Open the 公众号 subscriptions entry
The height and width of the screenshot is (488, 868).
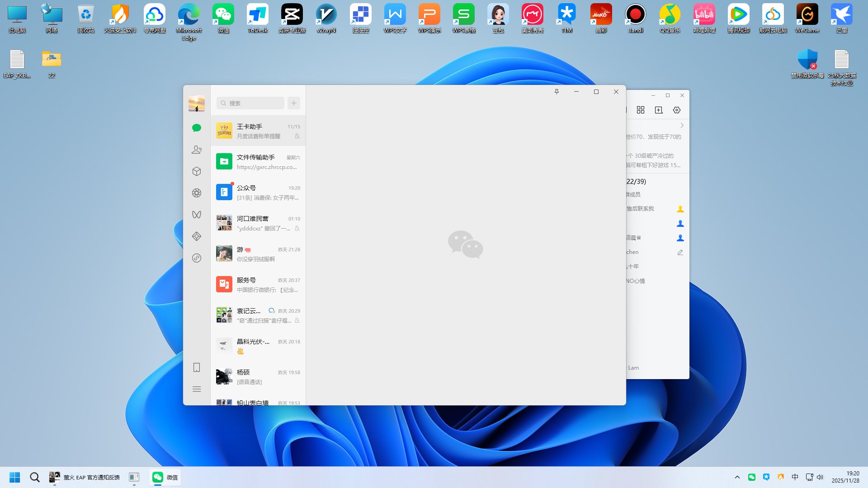coord(258,192)
